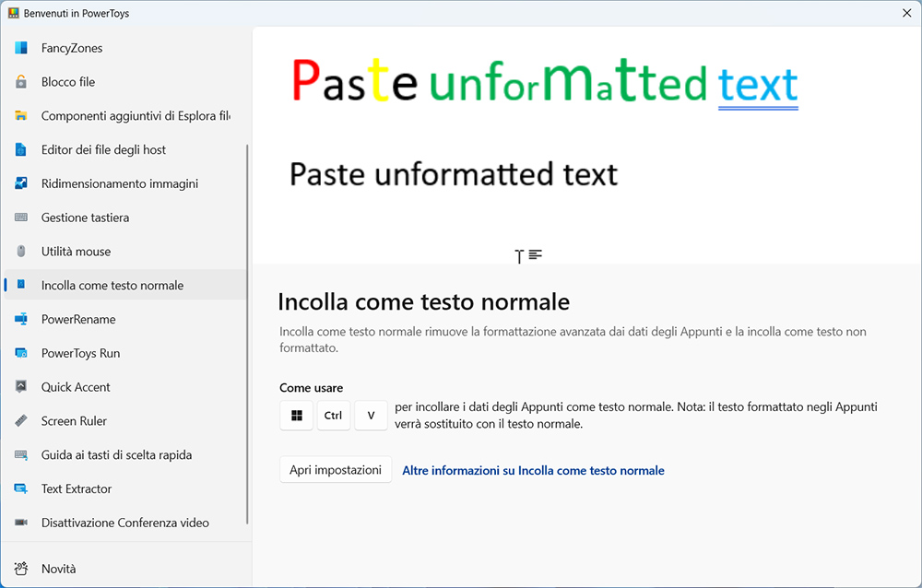Click the Disattivazione Conferenza video camera icon

[21, 523]
